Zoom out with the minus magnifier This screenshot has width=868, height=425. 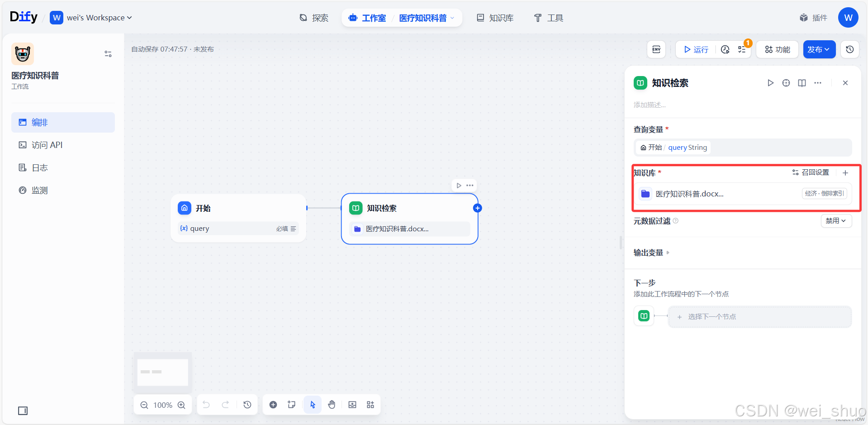click(x=144, y=405)
